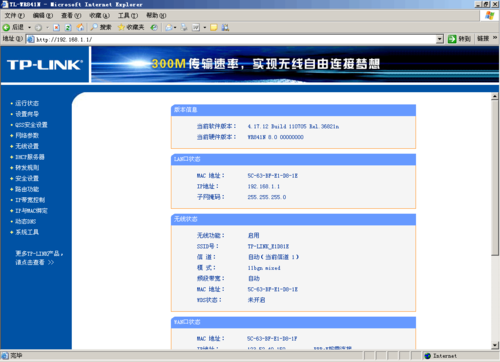
Task: Click the green Back (后退) button
Action: click(13, 27)
